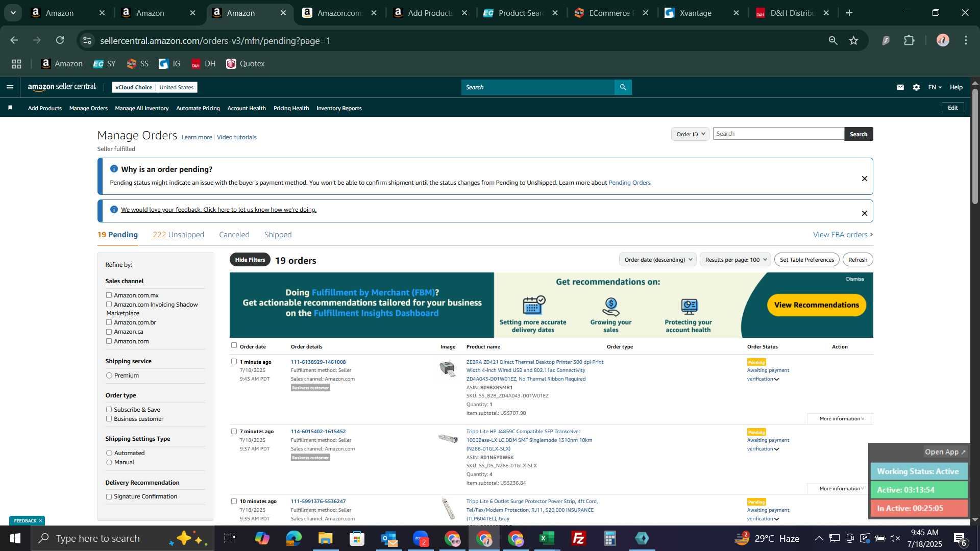Check the Amazon.com sales channel filter
Screen dimensions: 980x551
(x=109, y=341)
